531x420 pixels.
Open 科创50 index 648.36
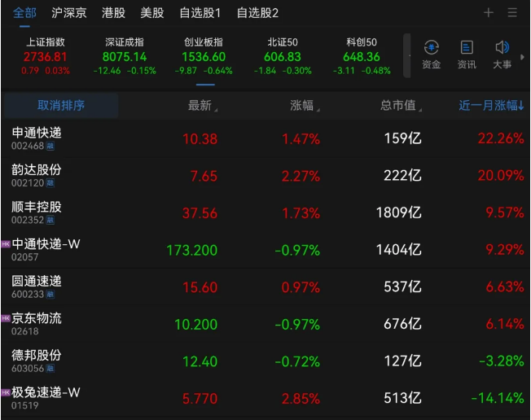[x=362, y=56]
